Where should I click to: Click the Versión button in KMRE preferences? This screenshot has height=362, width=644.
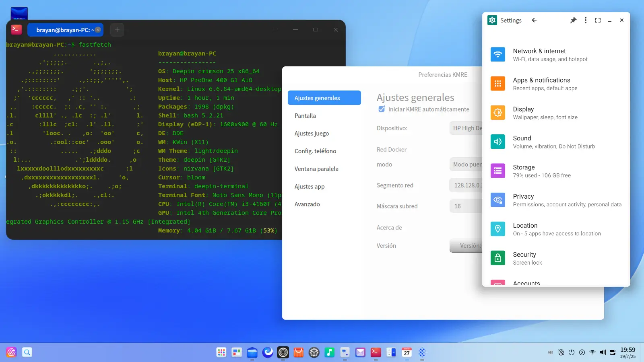(466, 245)
